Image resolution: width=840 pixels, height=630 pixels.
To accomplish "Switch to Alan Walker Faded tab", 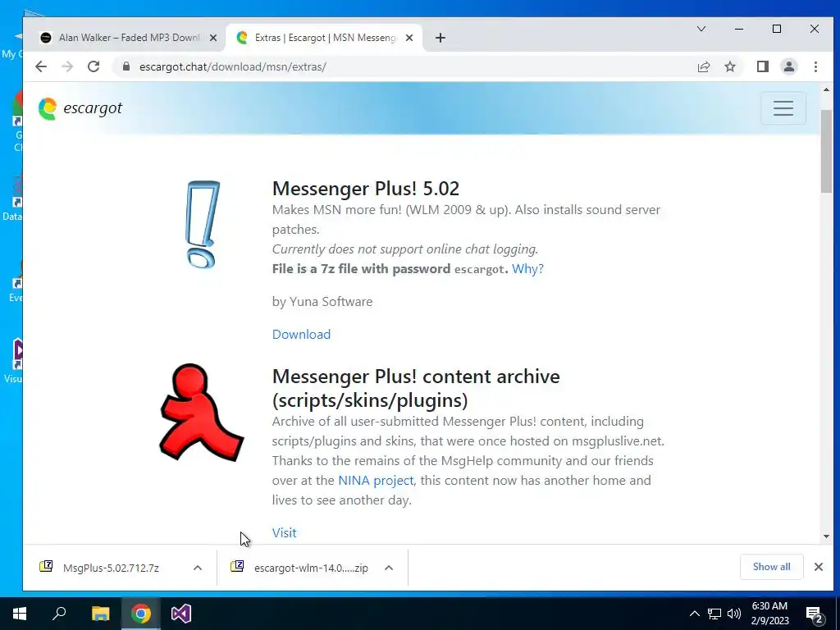I will click(129, 38).
